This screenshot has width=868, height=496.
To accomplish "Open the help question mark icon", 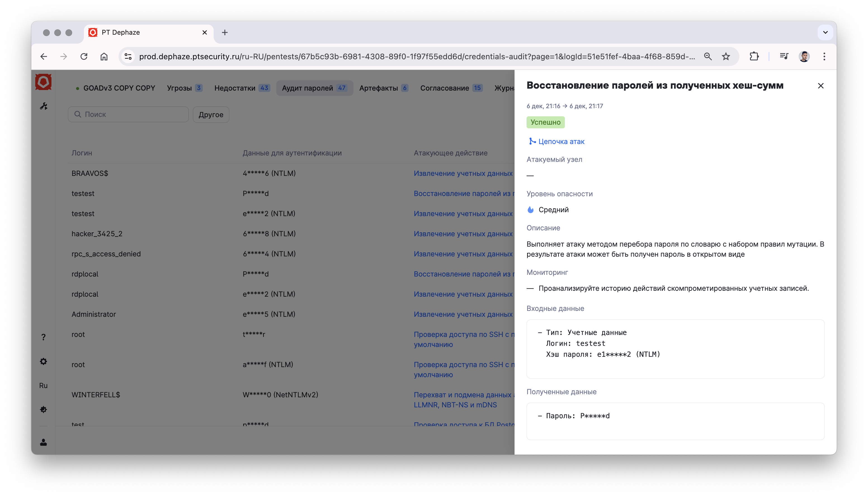I will [43, 337].
